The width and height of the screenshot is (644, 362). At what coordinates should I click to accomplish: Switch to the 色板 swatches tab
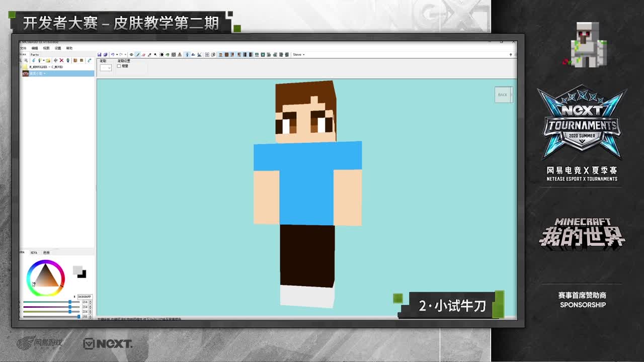(46, 252)
